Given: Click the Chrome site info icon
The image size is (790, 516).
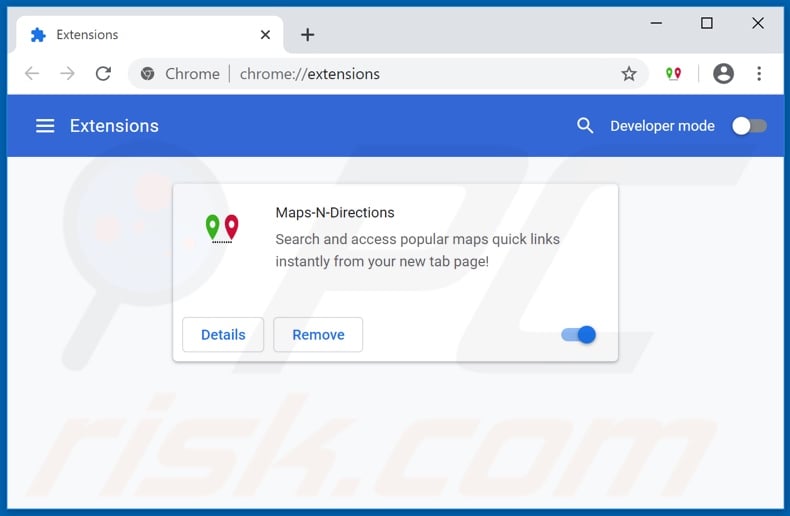Looking at the screenshot, I should point(148,74).
